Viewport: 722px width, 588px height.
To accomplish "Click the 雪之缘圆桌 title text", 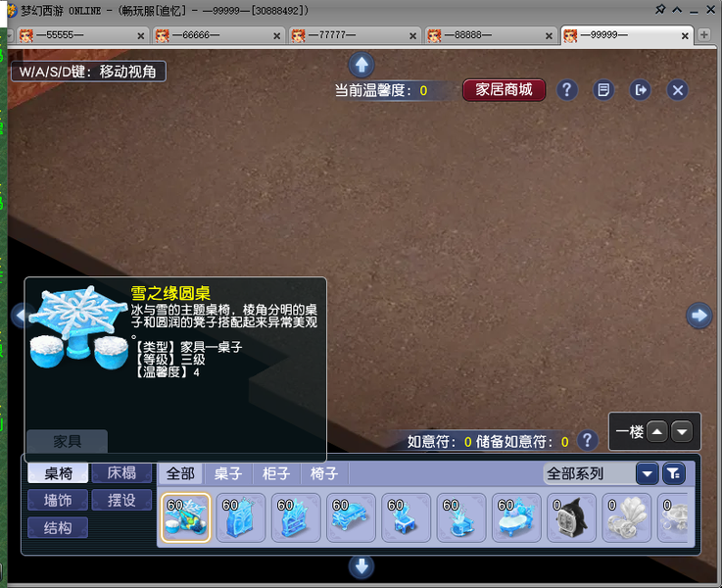I will click(x=170, y=293).
